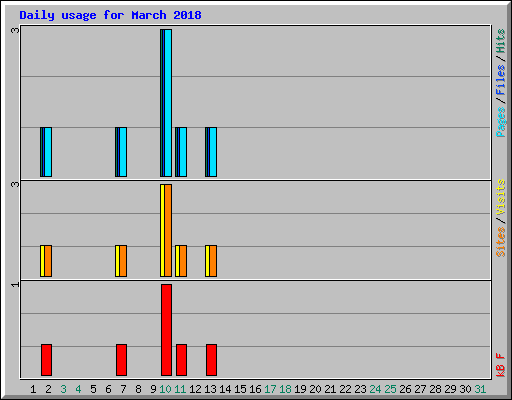This screenshot has width=512, height=400.
Task: Click the yellow visits bar for day 10
Action: [x=163, y=230]
